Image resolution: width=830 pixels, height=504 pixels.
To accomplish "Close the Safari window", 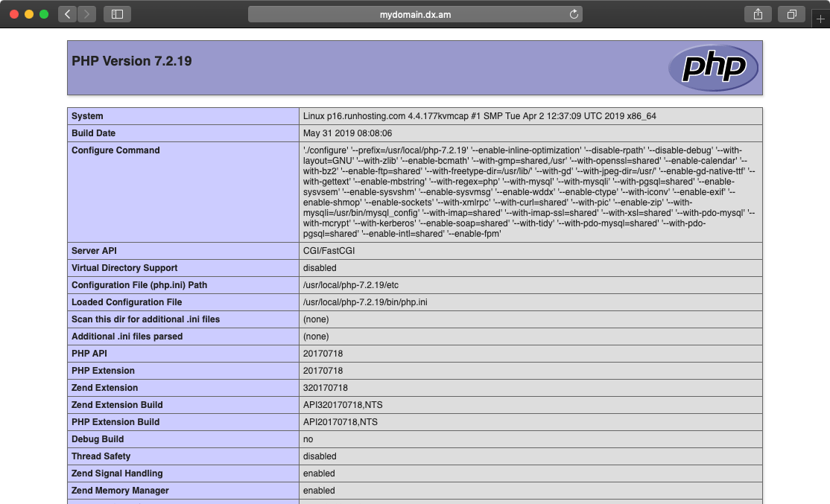I will pos(14,14).
